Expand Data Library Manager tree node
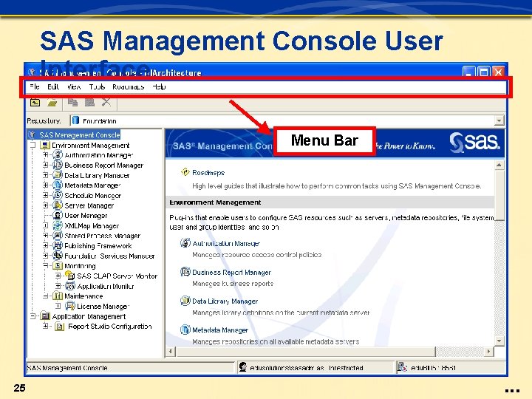The height and width of the screenshot is (399, 532). tap(46, 175)
